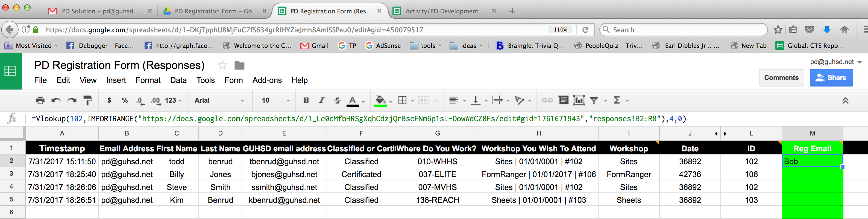
Task: Click the blue Share button
Action: [x=831, y=78]
